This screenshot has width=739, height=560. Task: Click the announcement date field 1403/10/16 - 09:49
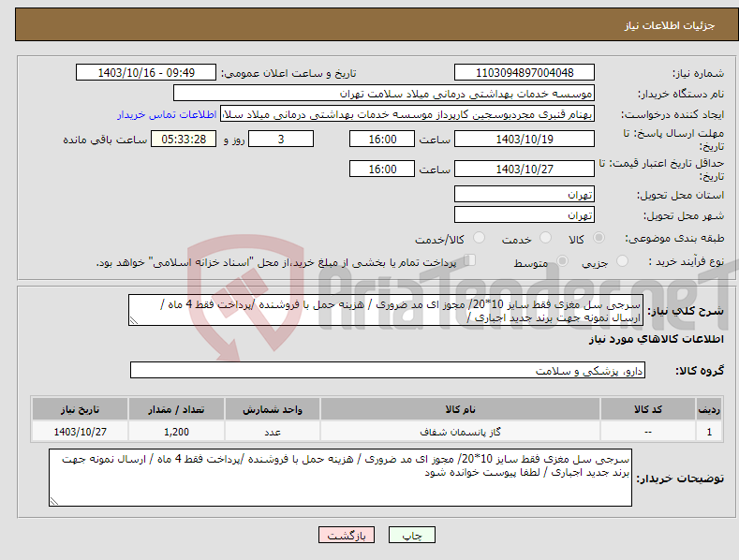146,73
